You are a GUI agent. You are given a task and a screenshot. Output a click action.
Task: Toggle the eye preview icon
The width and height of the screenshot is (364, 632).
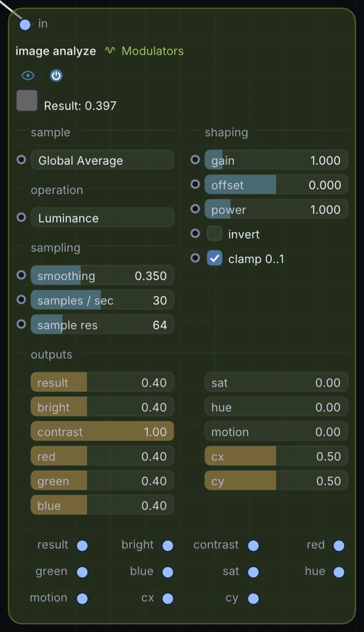point(28,75)
